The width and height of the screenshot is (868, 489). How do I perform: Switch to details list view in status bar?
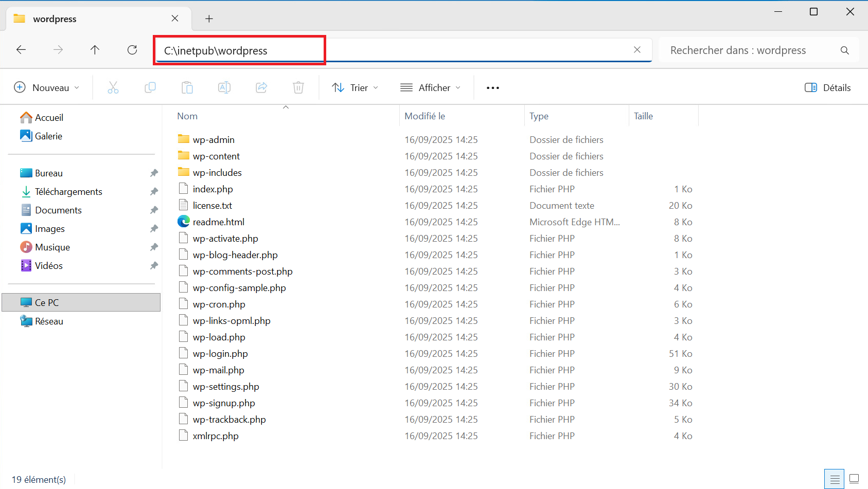point(835,479)
